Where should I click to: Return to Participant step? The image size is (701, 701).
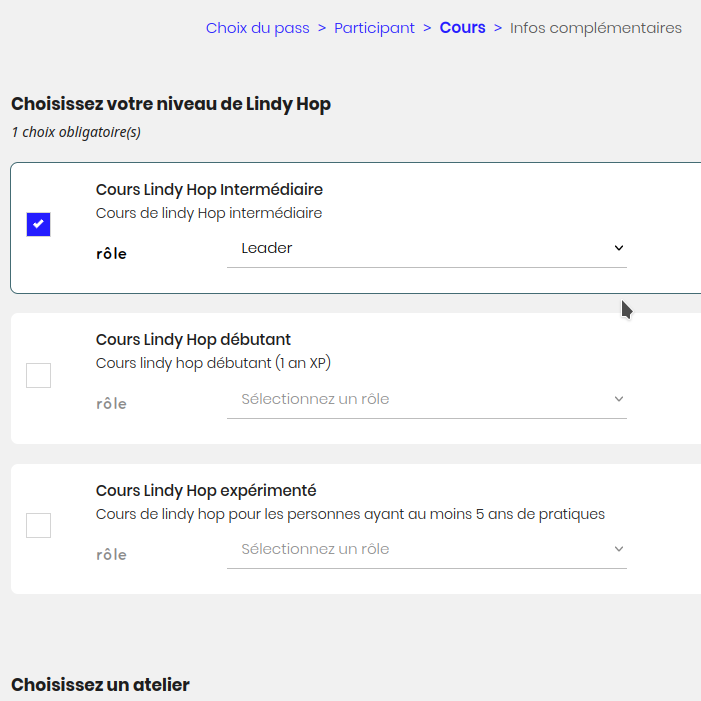[374, 28]
